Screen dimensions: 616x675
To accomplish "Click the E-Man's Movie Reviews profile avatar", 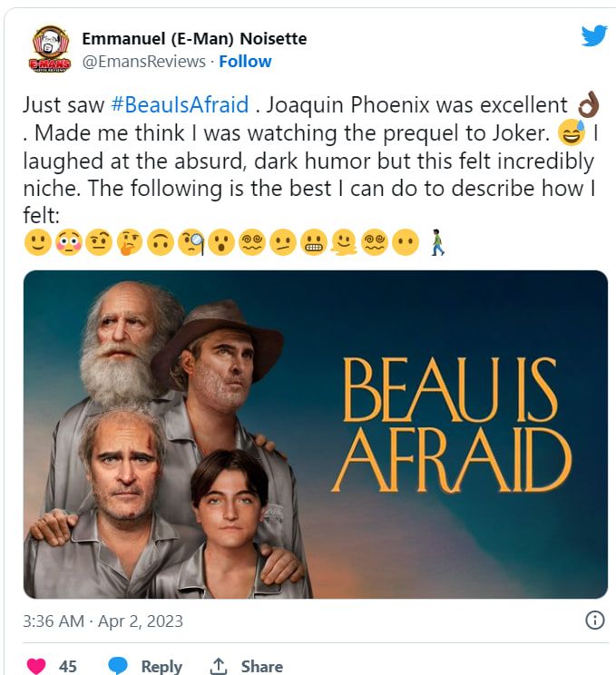I will pos(50,50).
